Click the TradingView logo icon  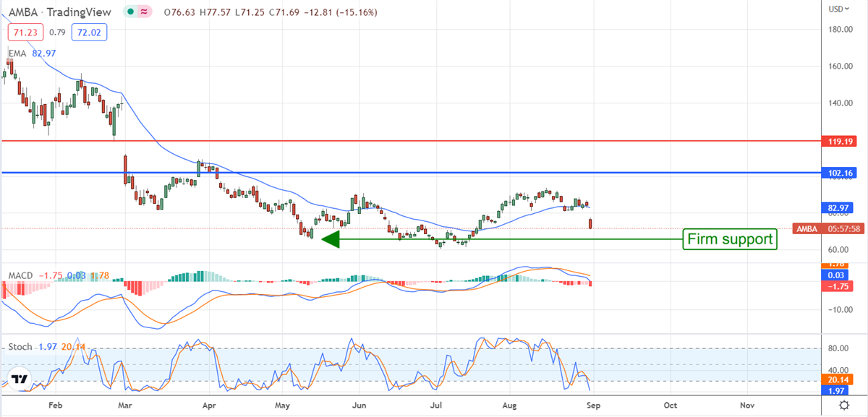pos(20,378)
